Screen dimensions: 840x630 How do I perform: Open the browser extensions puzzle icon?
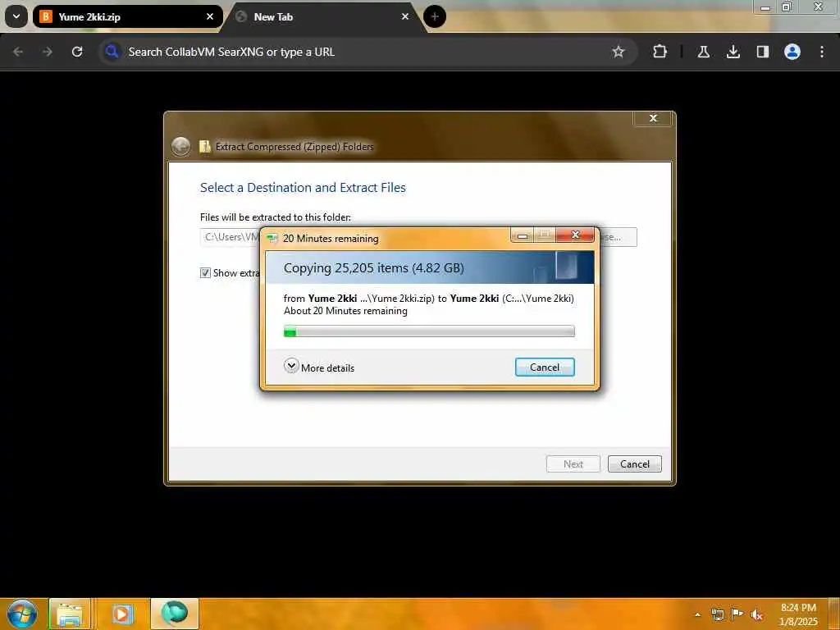tap(660, 52)
